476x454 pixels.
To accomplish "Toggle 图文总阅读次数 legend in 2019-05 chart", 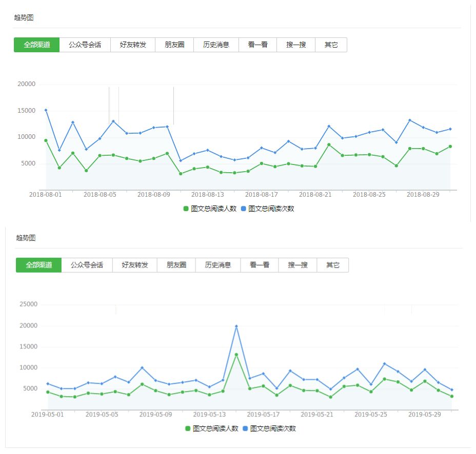I will [269, 428].
